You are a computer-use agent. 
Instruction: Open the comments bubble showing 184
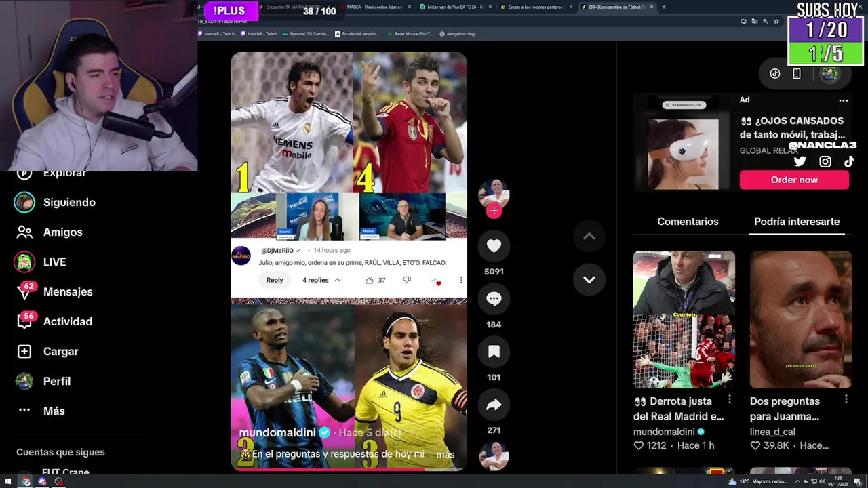pyautogui.click(x=494, y=299)
